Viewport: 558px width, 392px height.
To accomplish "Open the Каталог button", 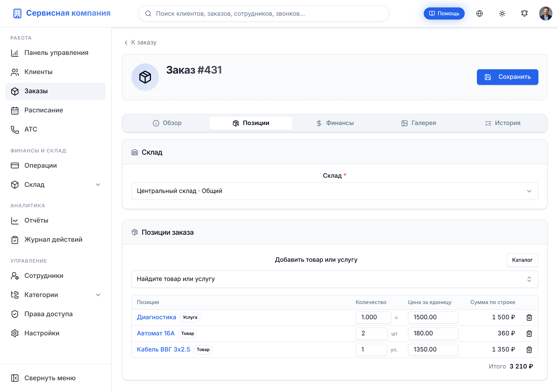I will point(522,260).
